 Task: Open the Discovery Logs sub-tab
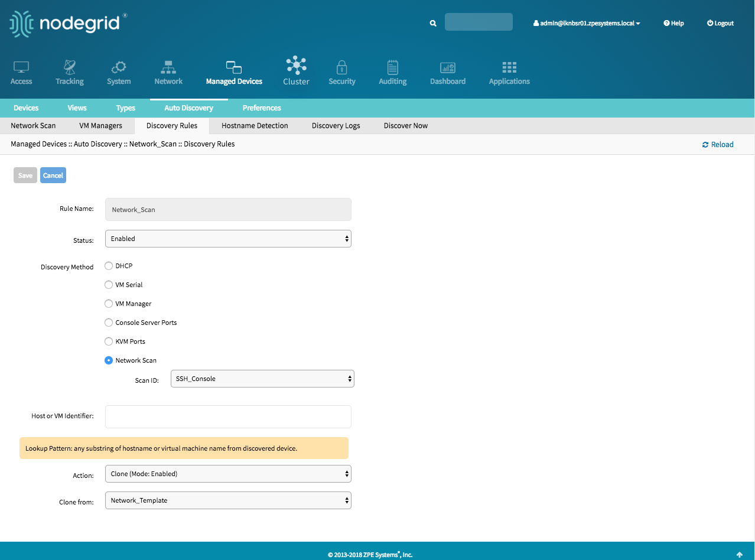pos(336,126)
